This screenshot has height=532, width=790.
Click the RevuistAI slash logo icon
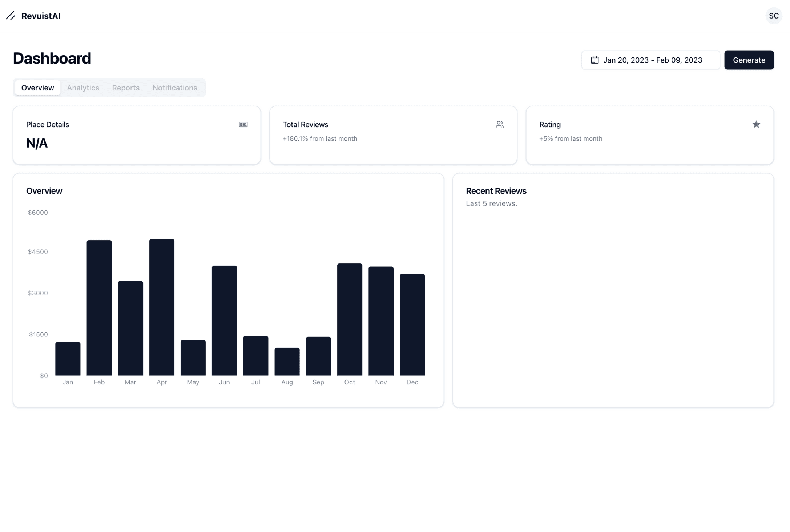(x=11, y=16)
